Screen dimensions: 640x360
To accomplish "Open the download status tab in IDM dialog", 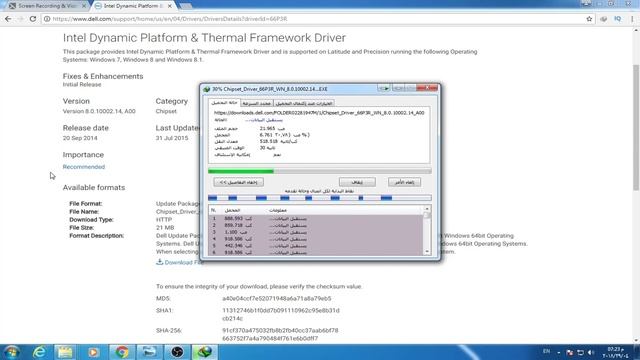I will (x=224, y=103).
